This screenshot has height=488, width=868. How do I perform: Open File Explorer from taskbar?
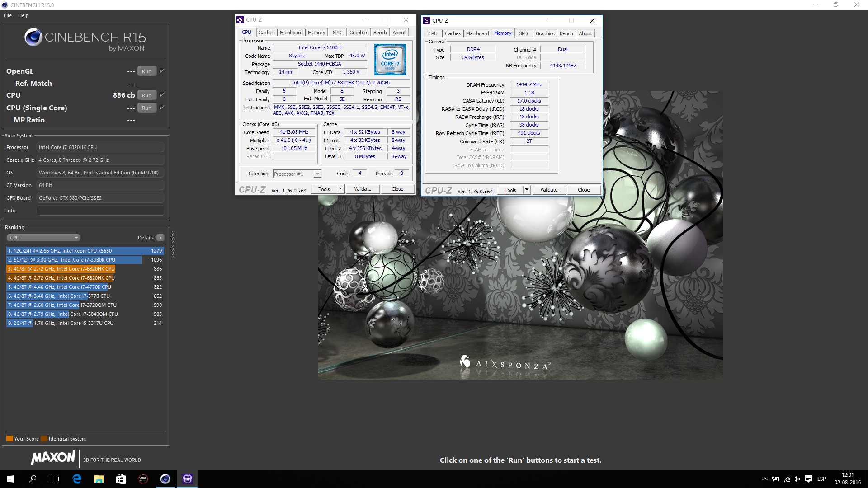click(x=99, y=479)
